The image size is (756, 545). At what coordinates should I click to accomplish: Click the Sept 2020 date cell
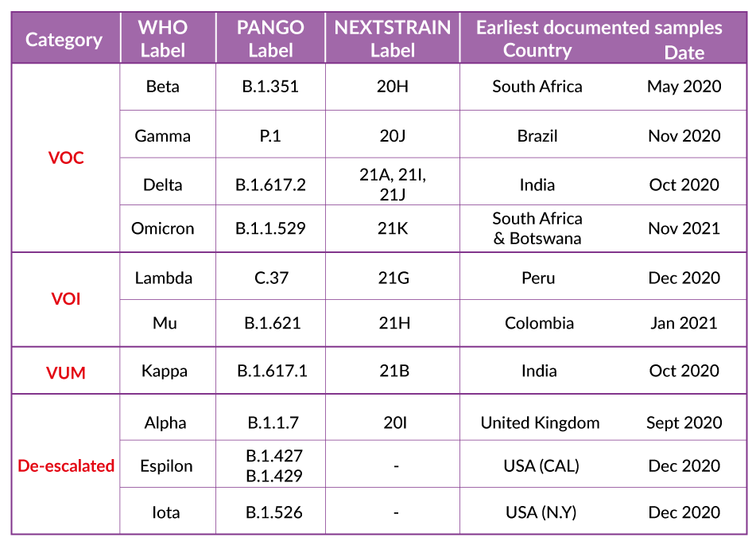pos(684,422)
